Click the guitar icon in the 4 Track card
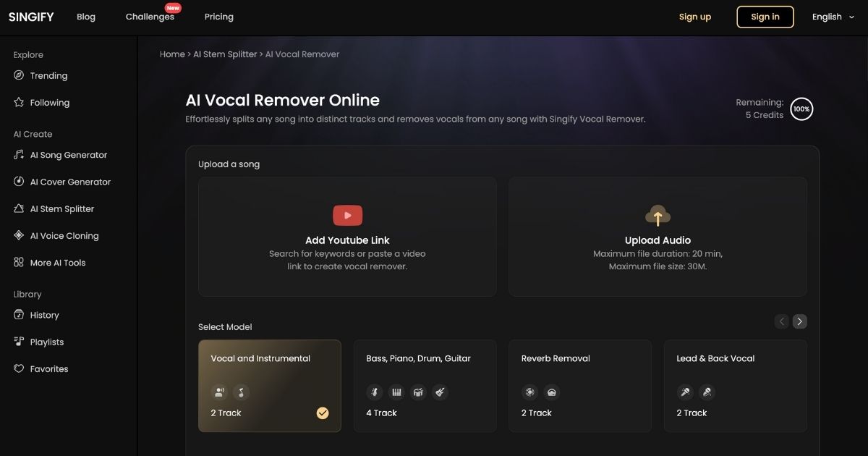 coord(440,392)
